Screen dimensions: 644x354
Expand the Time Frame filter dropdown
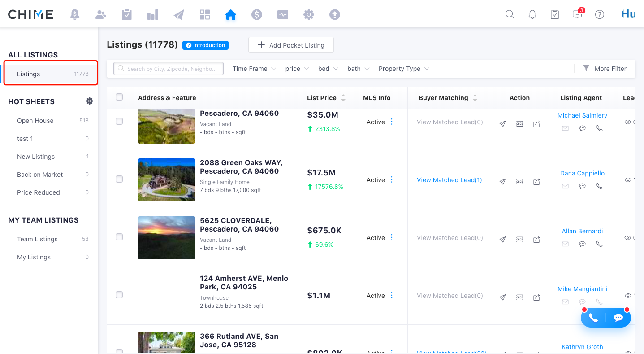coord(254,69)
